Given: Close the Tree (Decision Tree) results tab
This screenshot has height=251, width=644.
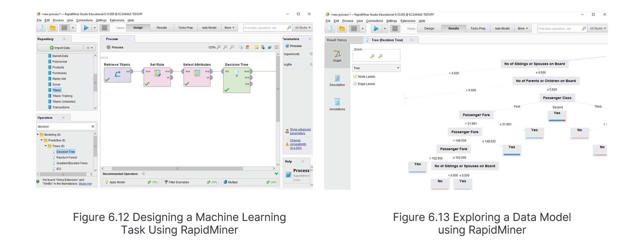Looking at the screenshot, I should tap(411, 40).
